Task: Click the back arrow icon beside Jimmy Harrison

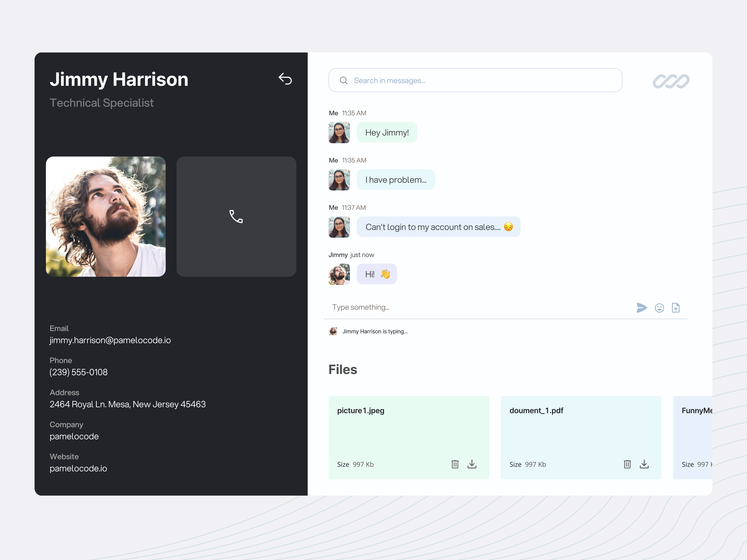Action: pos(285,79)
